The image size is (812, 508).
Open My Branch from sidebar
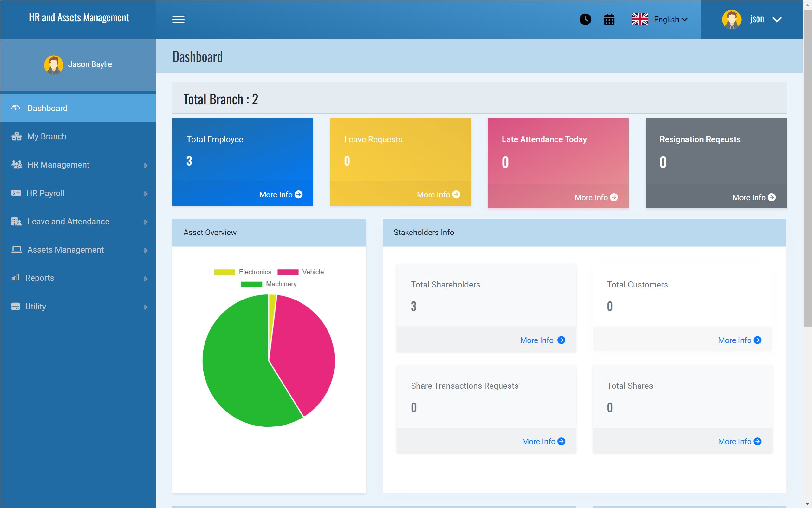78,136
